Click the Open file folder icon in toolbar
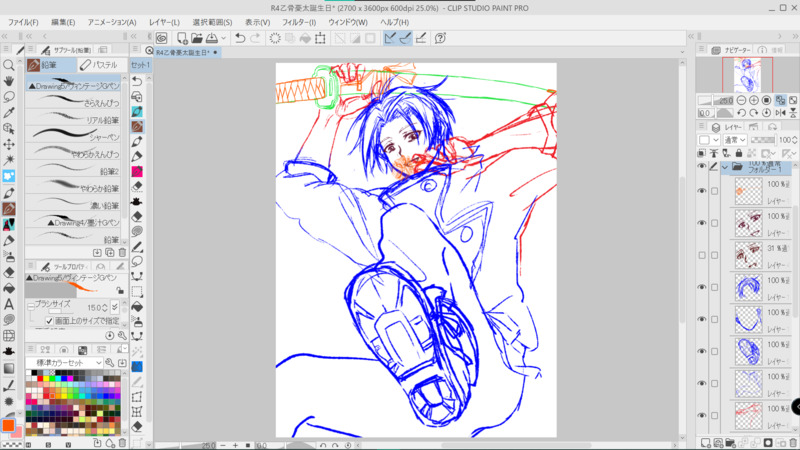The height and width of the screenshot is (450, 800). (x=197, y=38)
